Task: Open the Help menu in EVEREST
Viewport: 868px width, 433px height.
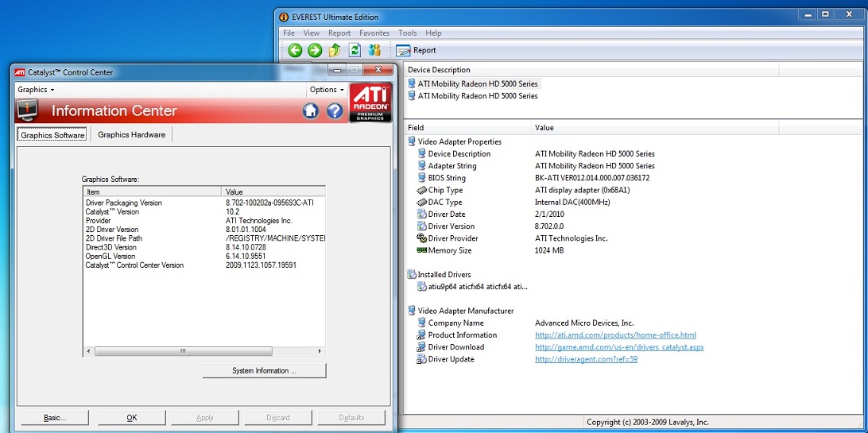Action: pos(433,33)
